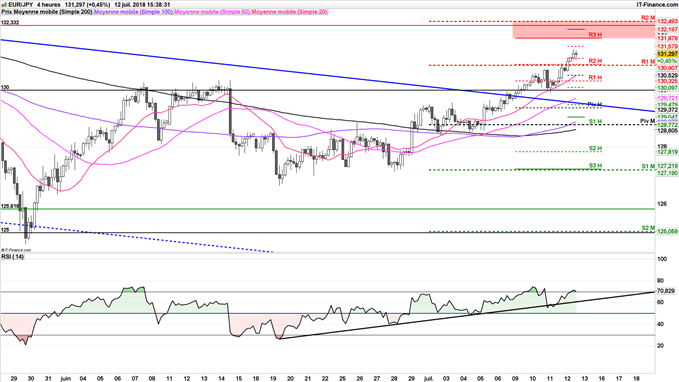Click the R3 H pivot label
Screen dimensions: 679x382
pos(595,34)
